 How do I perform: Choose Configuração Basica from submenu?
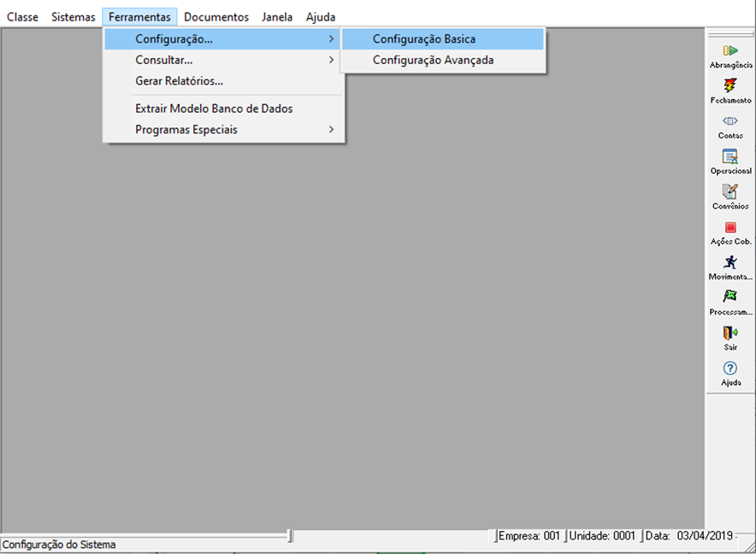point(443,39)
